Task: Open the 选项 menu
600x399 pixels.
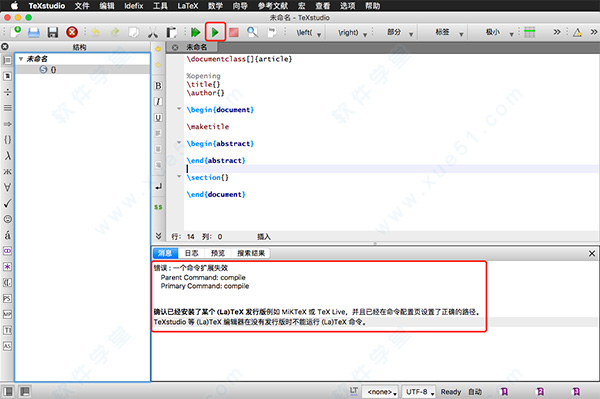Action: (x=347, y=6)
